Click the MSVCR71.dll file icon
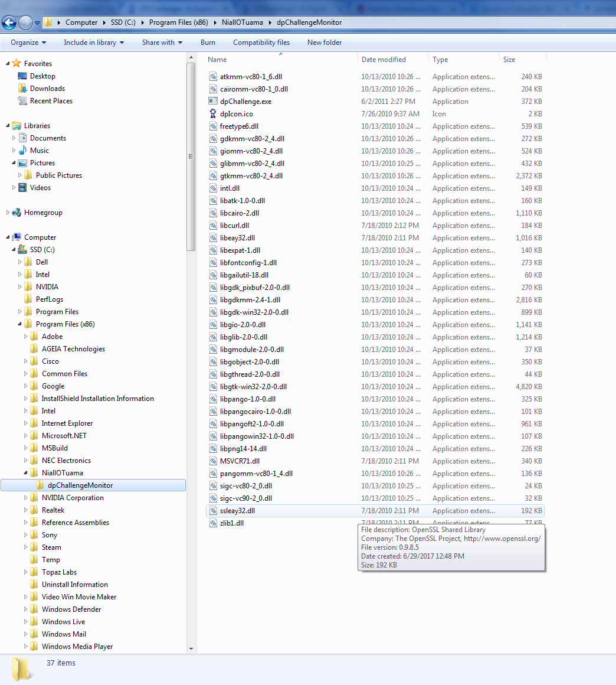The width and height of the screenshot is (616, 685). [213, 461]
